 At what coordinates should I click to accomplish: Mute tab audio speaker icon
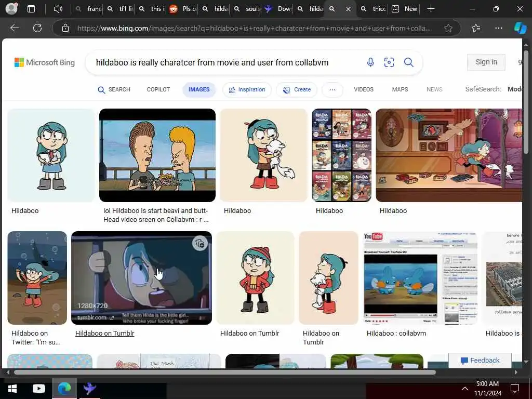tap(58, 9)
